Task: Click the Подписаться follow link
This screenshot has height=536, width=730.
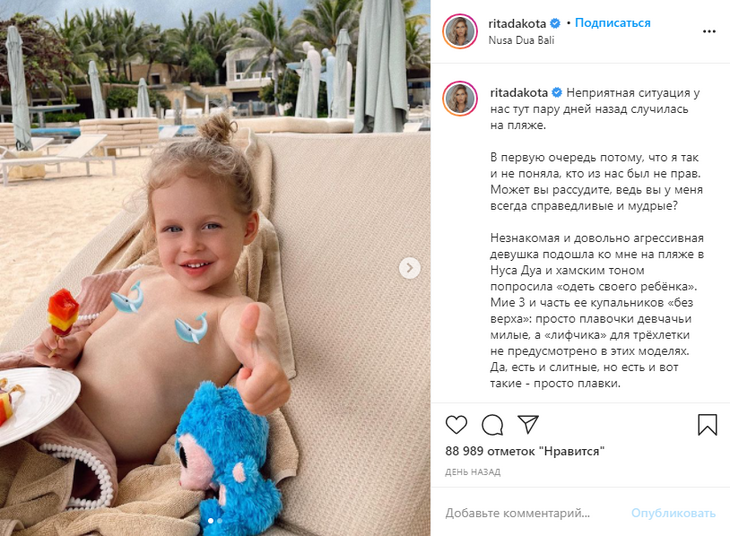Action: tap(613, 23)
